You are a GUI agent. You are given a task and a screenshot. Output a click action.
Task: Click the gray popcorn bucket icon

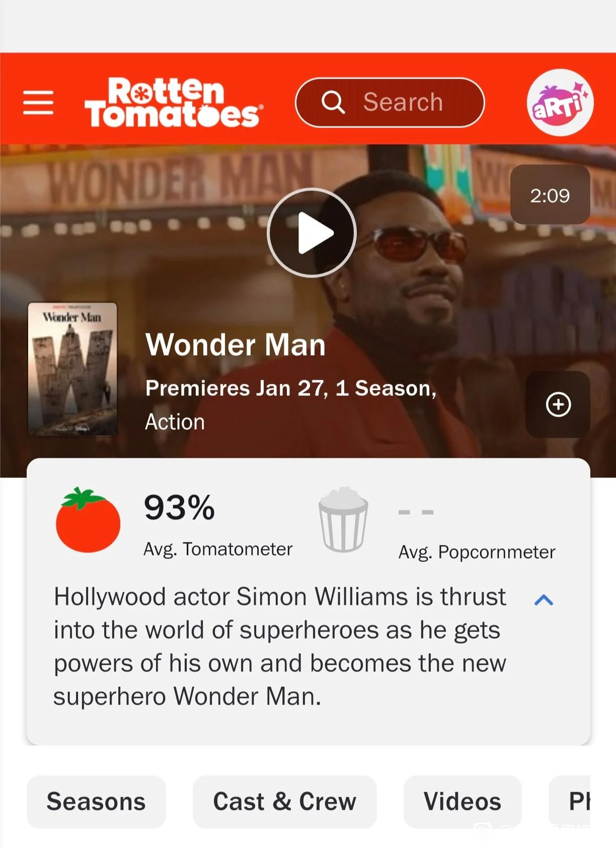coord(343,519)
